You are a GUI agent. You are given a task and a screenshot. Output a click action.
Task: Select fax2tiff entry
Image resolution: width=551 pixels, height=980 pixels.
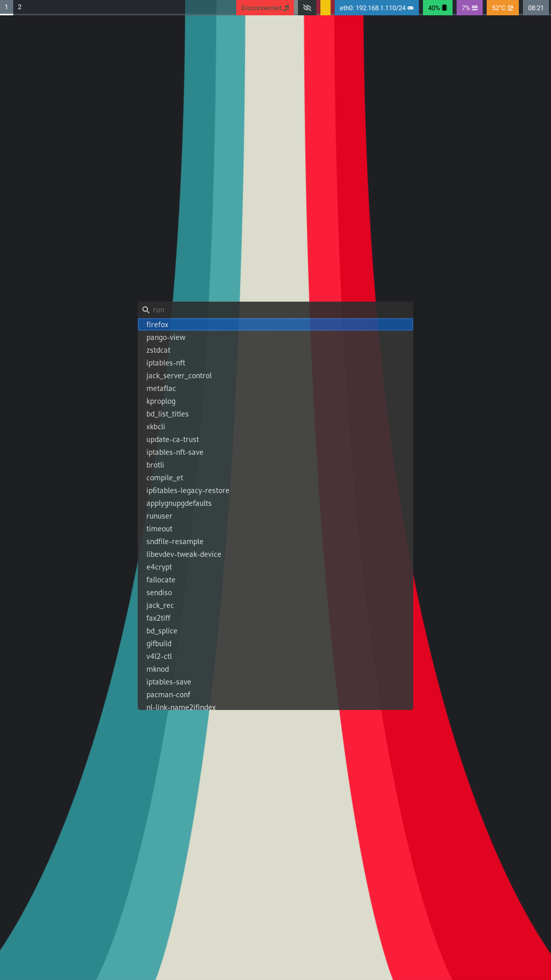point(275,618)
